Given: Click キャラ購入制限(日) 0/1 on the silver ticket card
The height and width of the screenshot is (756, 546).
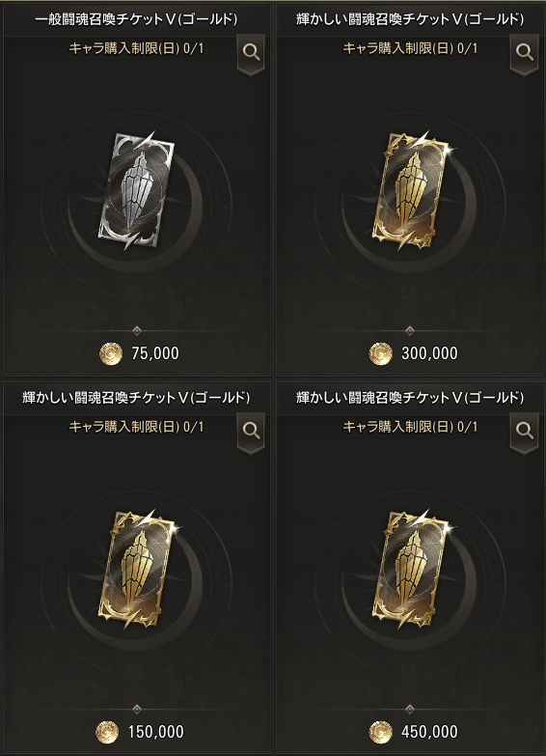Looking at the screenshot, I should pyautogui.click(x=136, y=48).
